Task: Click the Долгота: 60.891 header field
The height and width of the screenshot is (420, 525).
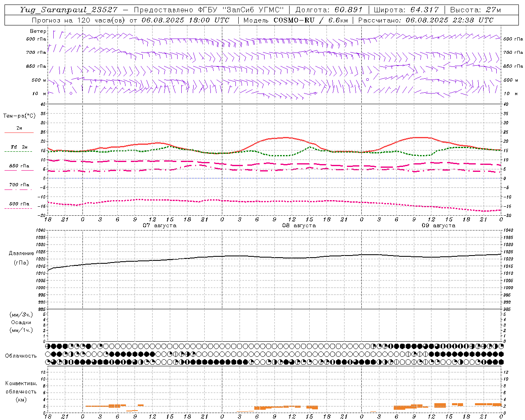Action: (329, 10)
